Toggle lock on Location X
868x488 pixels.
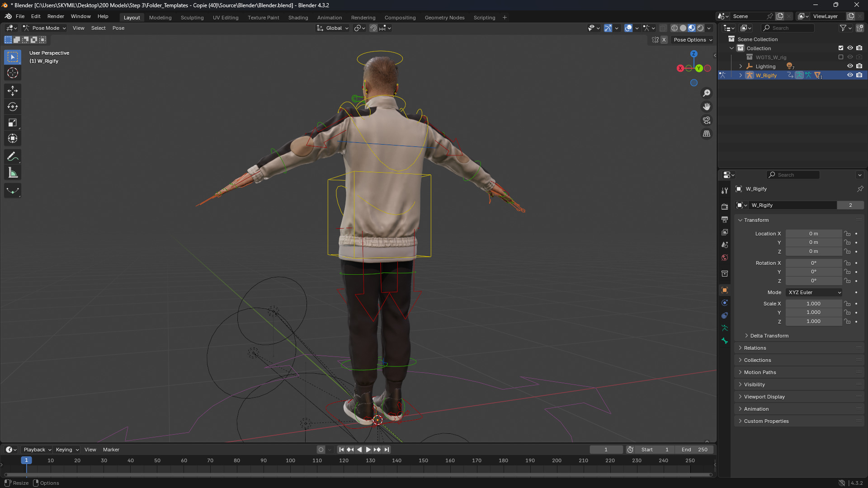coord(848,234)
